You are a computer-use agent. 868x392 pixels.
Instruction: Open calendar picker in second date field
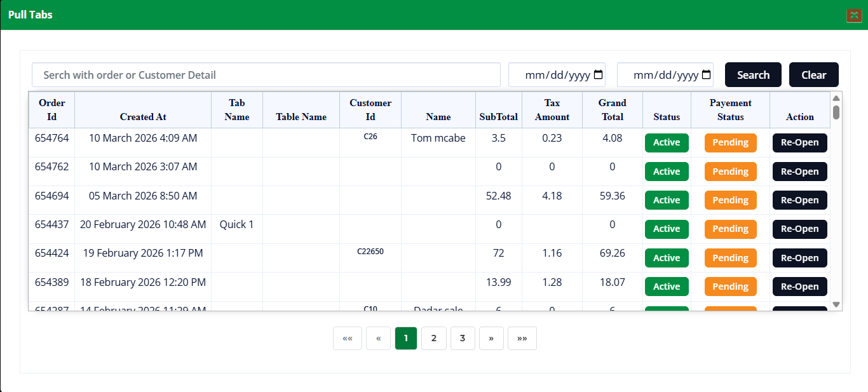[706, 75]
